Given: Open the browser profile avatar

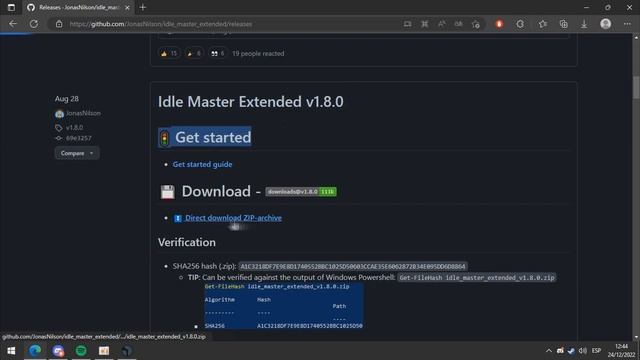Looking at the screenshot, I should coord(606,24).
